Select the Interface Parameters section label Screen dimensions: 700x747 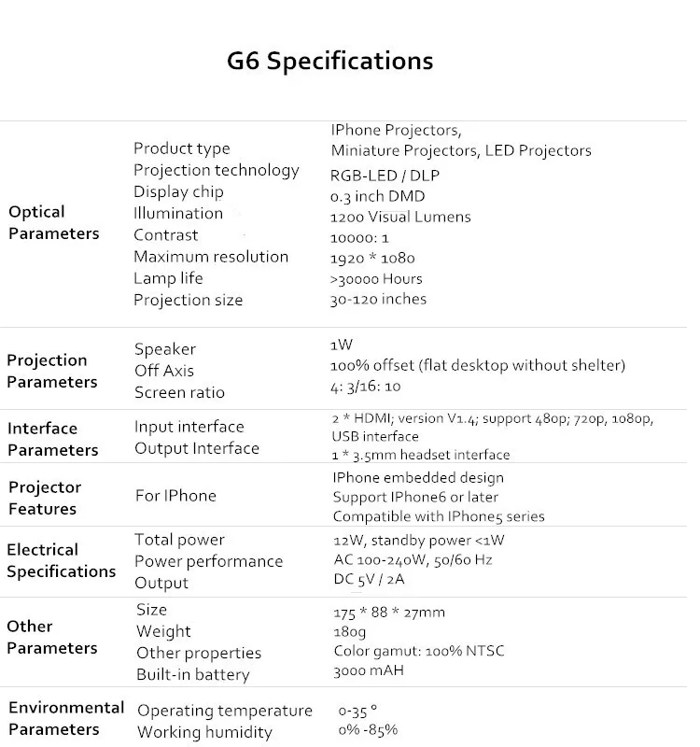(52, 439)
